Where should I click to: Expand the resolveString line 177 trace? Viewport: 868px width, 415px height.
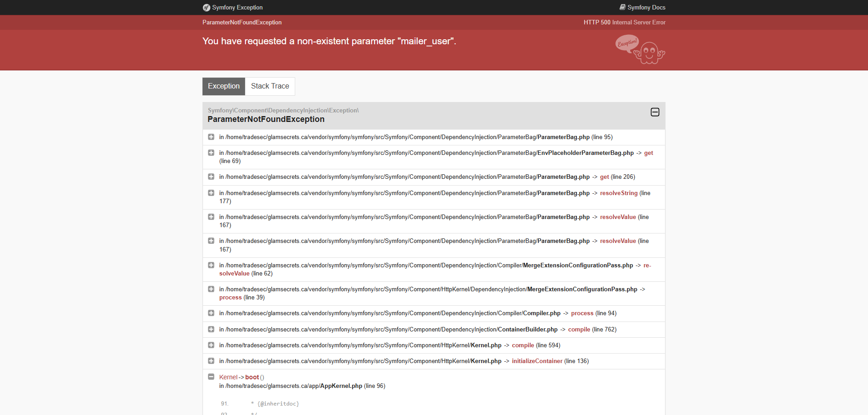[x=211, y=193]
